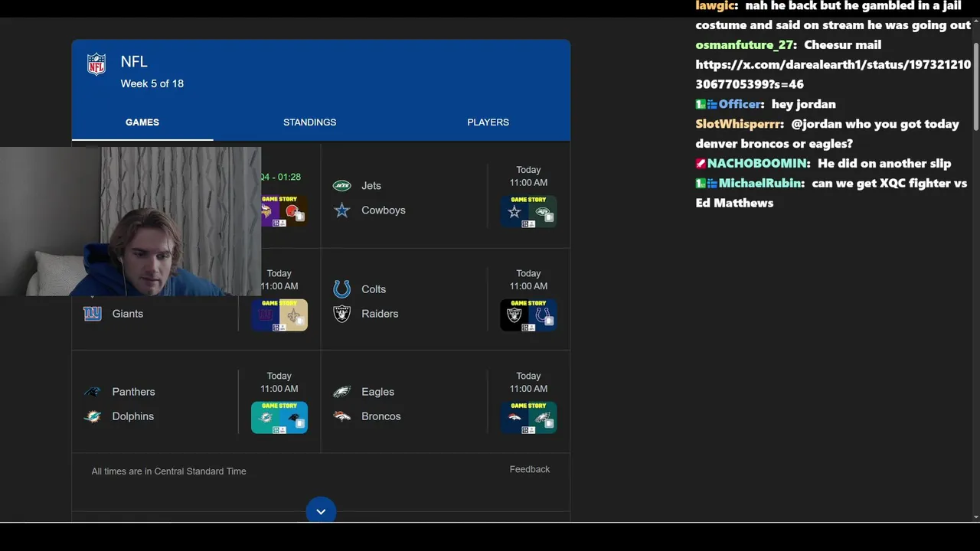Image resolution: width=980 pixels, height=551 pixels.
Task: Select the Dolphins team name
Action: [x=133, y=416]
